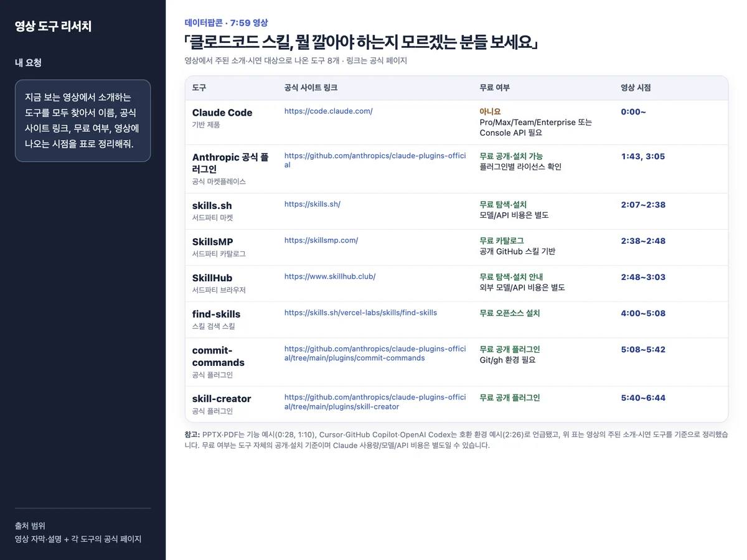Select the Anthropic 공식 플러그인 tool name
Image resolution: width=747 pixels, height=560 pixels.
pyautogui.click(x=230, y=163)
